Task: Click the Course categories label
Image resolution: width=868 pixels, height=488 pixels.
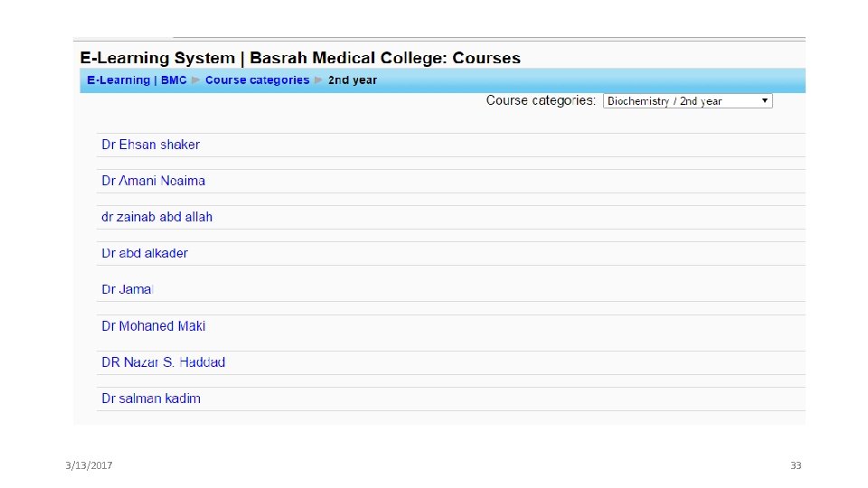Action: [x=541, y=100]
